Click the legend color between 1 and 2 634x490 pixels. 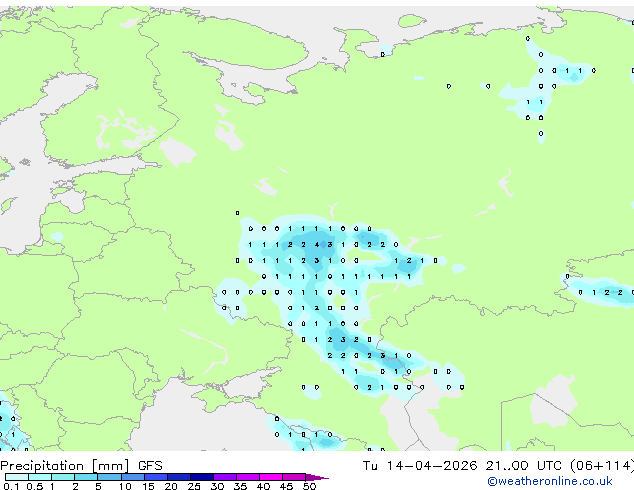[x=63, y=477]
